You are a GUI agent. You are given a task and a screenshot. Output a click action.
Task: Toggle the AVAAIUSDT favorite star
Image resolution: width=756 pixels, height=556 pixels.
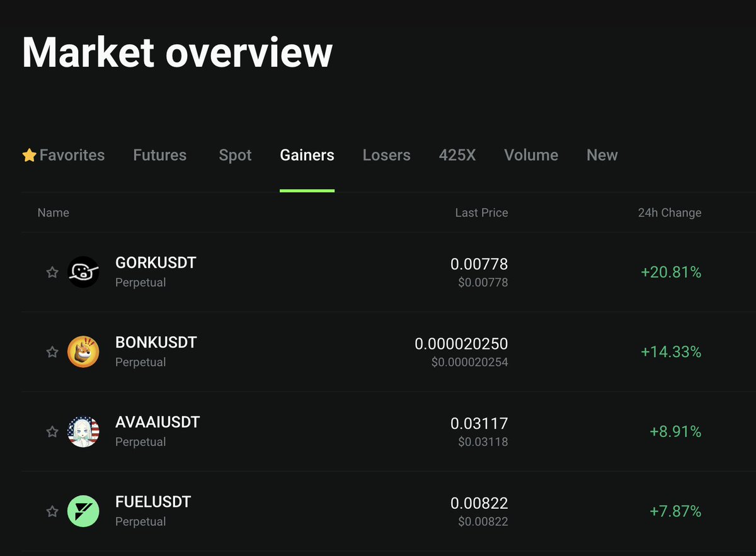[52, 432]
